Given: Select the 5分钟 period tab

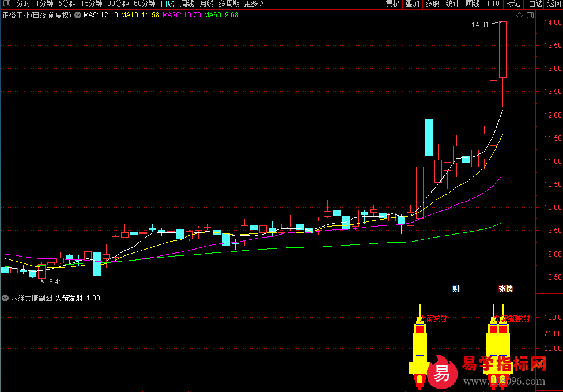Looking at the screenshot, I should [x=67, y=4].
